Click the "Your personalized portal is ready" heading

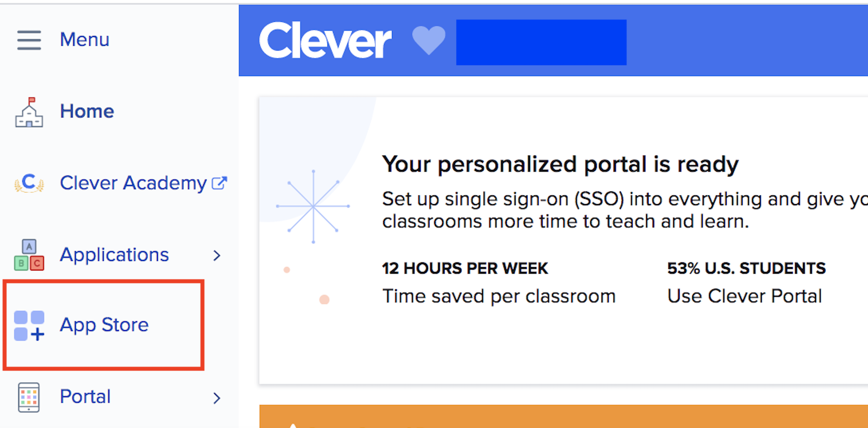[560, 164]
